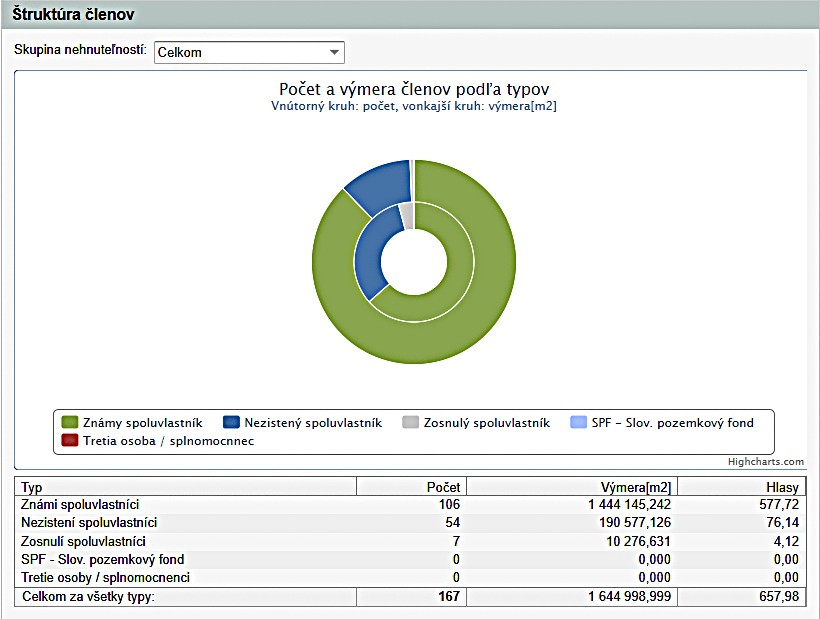Click the dropdown arrow next to Celkom

click(333, 52)
